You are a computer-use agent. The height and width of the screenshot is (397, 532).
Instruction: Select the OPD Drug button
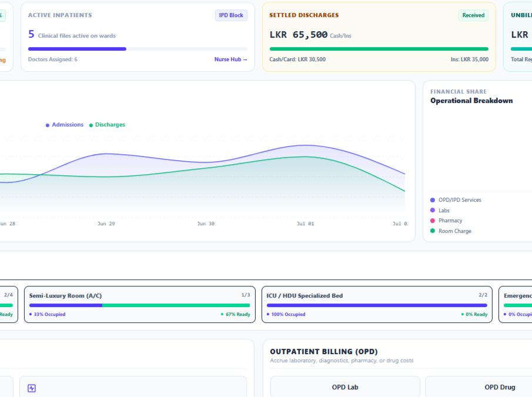[500, 387]
